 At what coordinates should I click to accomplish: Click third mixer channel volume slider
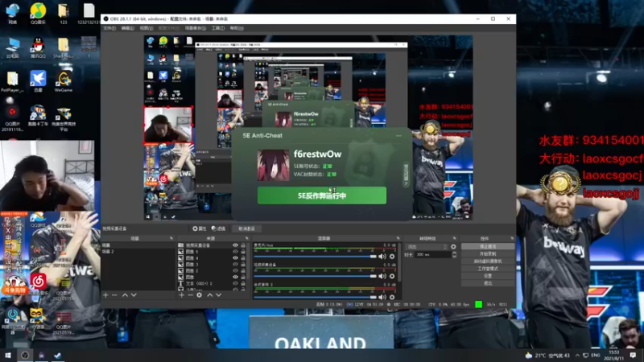315,296
